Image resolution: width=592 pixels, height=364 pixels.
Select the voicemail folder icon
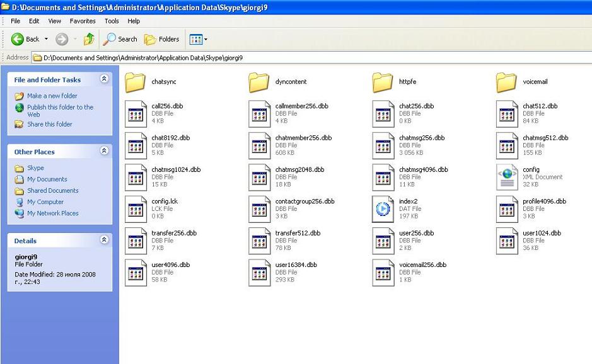[x=506, y=82]
